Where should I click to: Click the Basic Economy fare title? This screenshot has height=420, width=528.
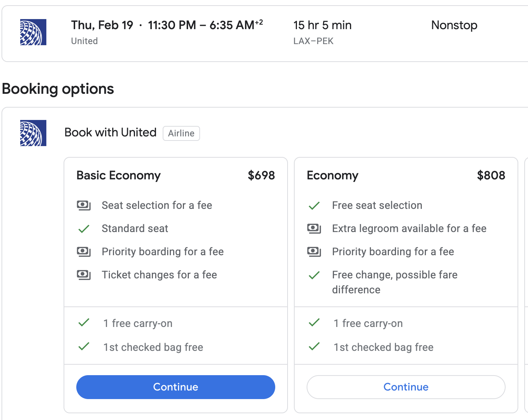[x=119, y=175]
